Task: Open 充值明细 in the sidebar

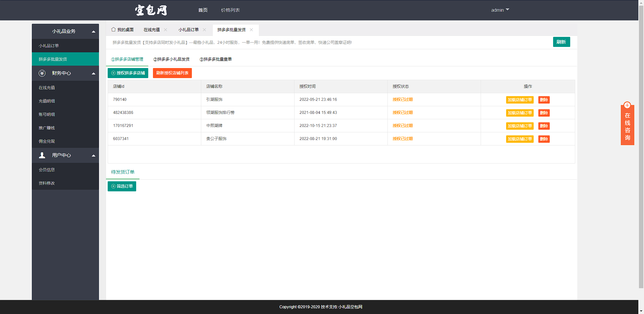Action: [65, 101]
